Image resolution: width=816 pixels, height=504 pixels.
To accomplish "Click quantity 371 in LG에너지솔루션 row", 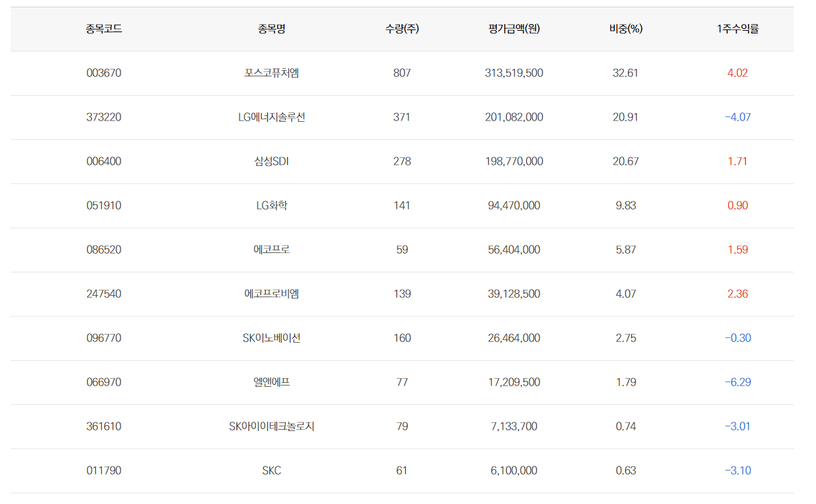I will tap(402, 117).
